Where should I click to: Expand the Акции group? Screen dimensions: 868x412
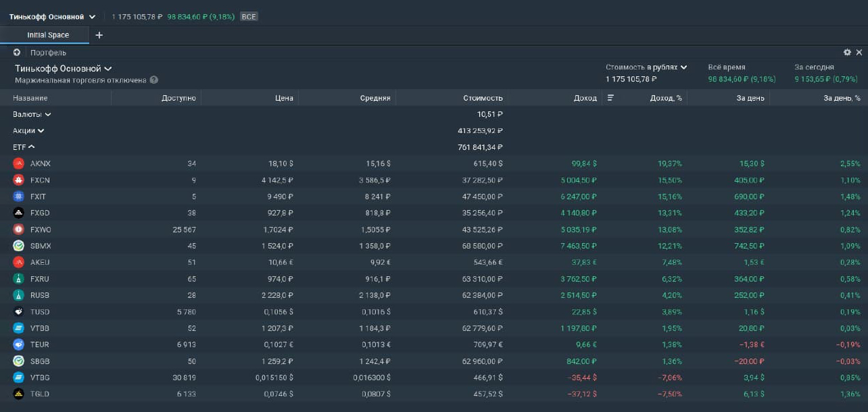(x=28, y=130)
